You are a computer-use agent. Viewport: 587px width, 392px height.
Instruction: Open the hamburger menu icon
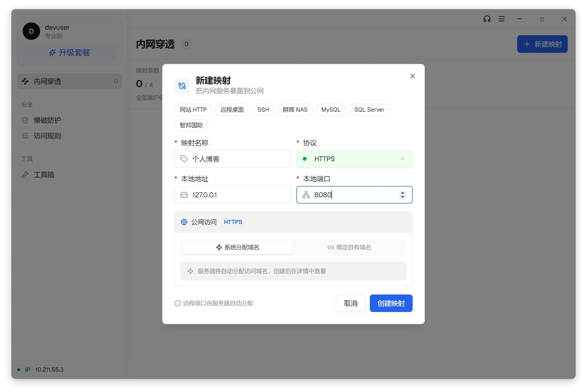coord(501,19)
